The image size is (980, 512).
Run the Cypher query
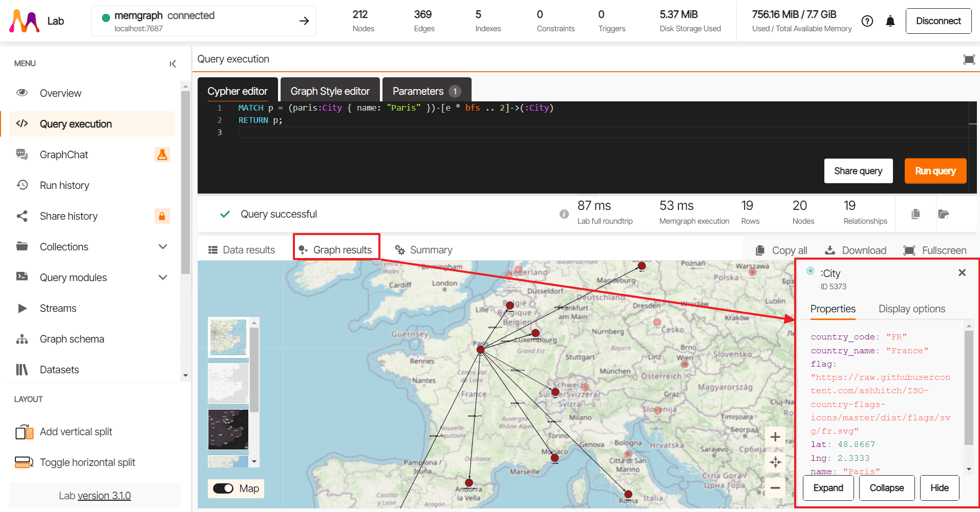click(935, 171)
